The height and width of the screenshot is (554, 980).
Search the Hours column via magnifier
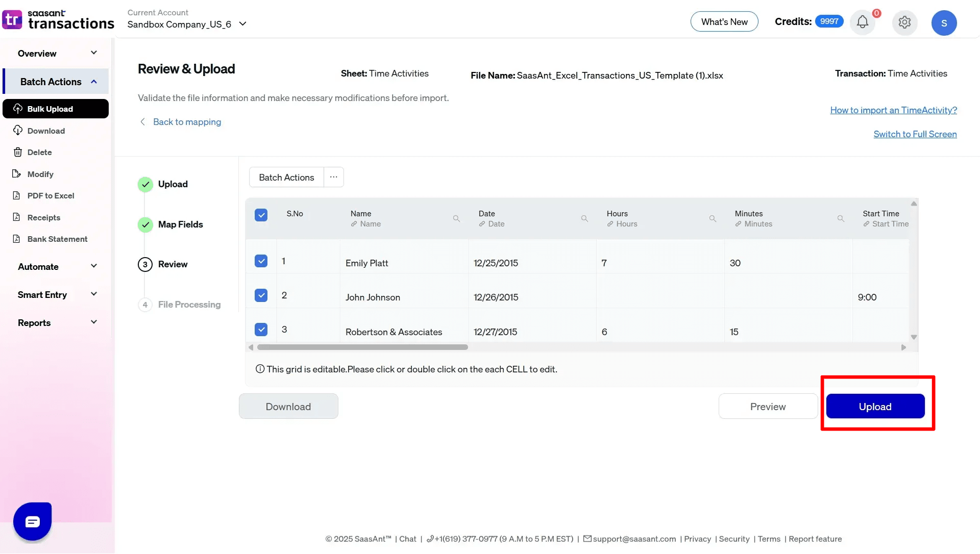[713, 219]
